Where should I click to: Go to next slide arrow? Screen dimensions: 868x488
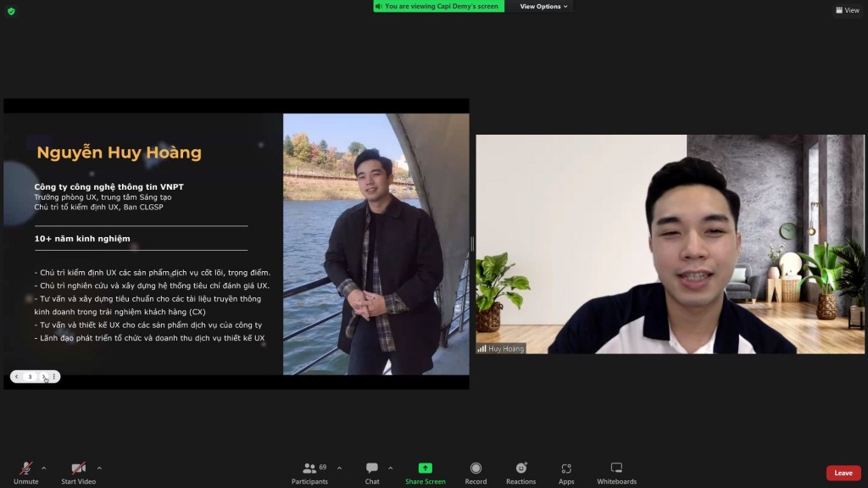click(x=44, y=377)
